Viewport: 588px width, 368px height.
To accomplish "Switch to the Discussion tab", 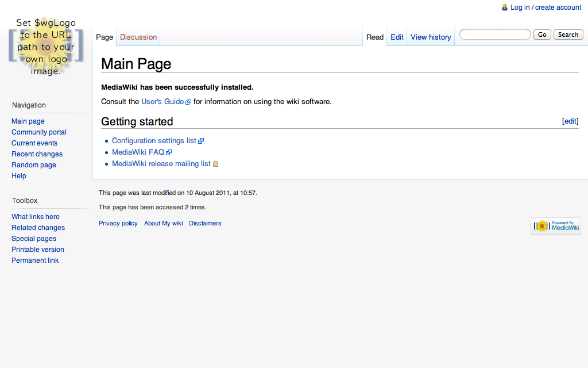I will 138,37.
